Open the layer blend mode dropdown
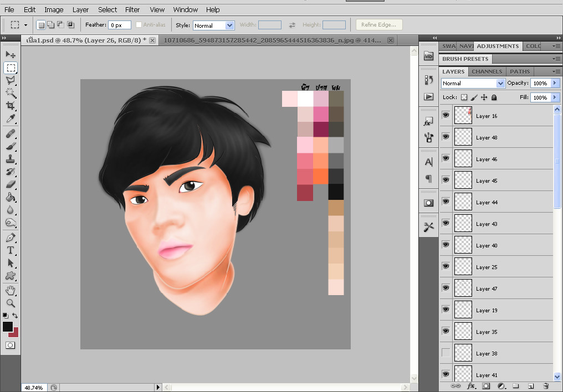 [x=473, y=83]
